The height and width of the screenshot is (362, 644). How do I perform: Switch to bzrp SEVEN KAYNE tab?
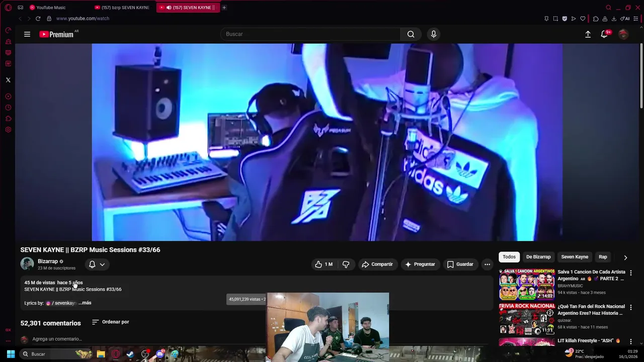pyautogui.click(x=124, y=8)
